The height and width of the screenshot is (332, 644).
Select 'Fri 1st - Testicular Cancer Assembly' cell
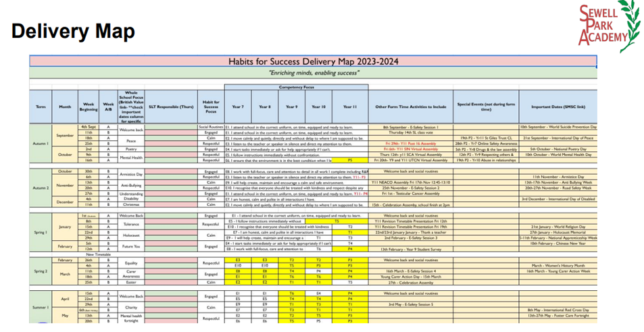point(411,194)
